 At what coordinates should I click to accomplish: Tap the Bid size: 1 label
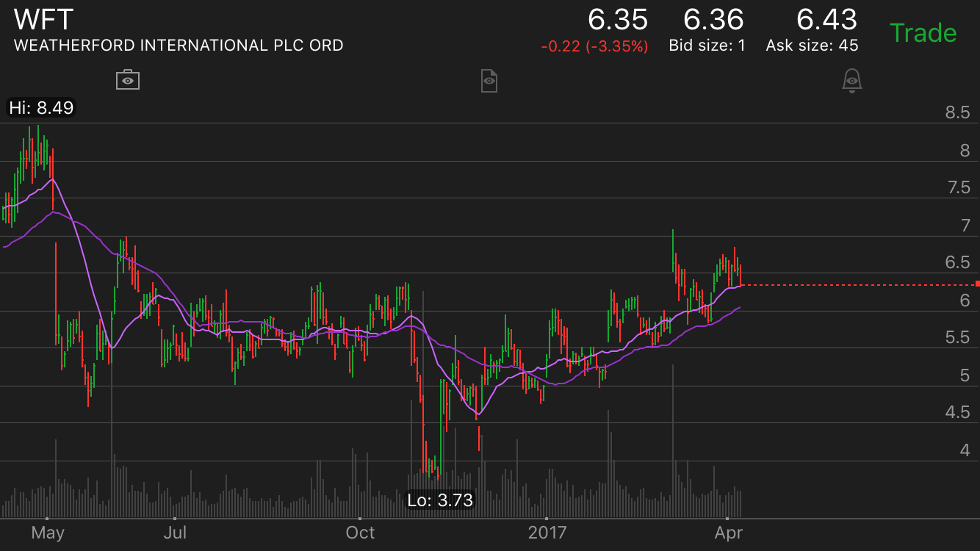[707, 46]
